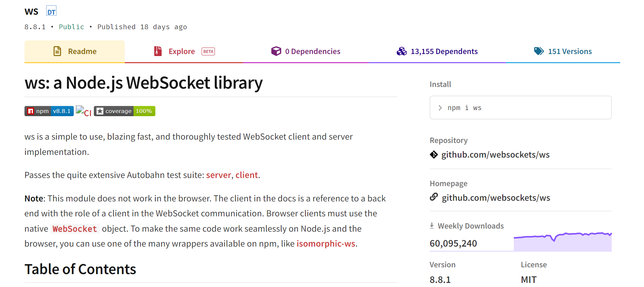Viewport: 644px width, 287px height.
Task: Click the Dependents stacked cubes icon
Action: 402,51
